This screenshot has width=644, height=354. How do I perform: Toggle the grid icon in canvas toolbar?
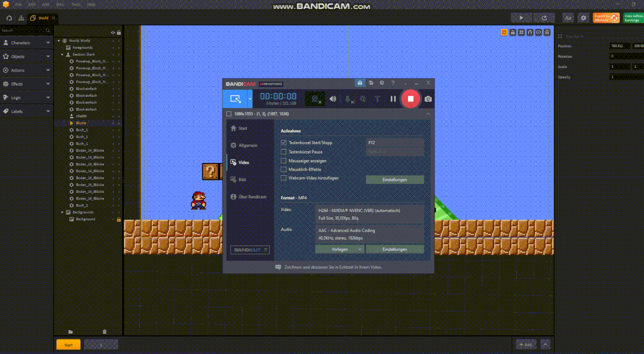click(x=521, y=32)
